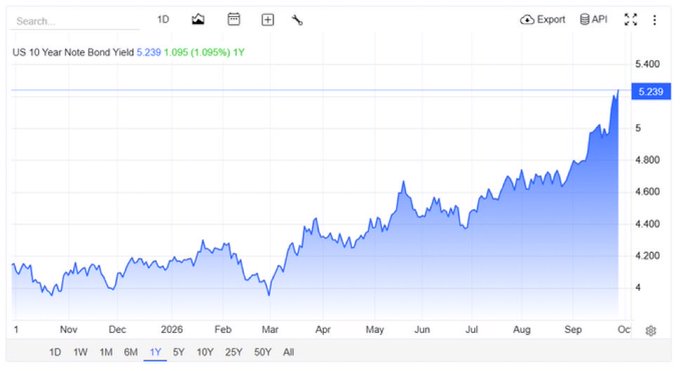
Task: Select the All range tab
Action: pos(288,352)
